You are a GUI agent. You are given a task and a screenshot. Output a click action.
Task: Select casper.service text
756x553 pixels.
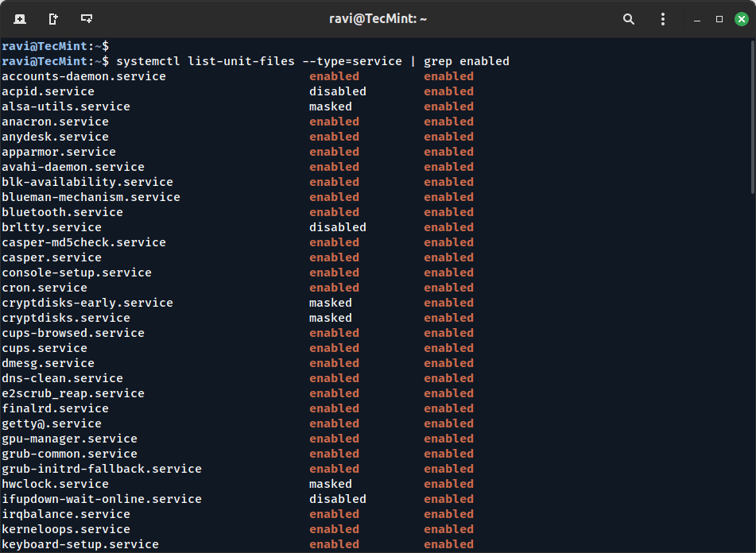coord(52,257)
